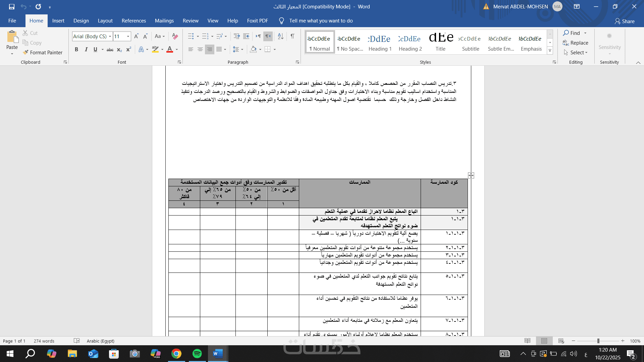Image resolution: width=644 pixels, height=362 pixels.
Task: Open the References tab
Action: [x=133, y=21]
